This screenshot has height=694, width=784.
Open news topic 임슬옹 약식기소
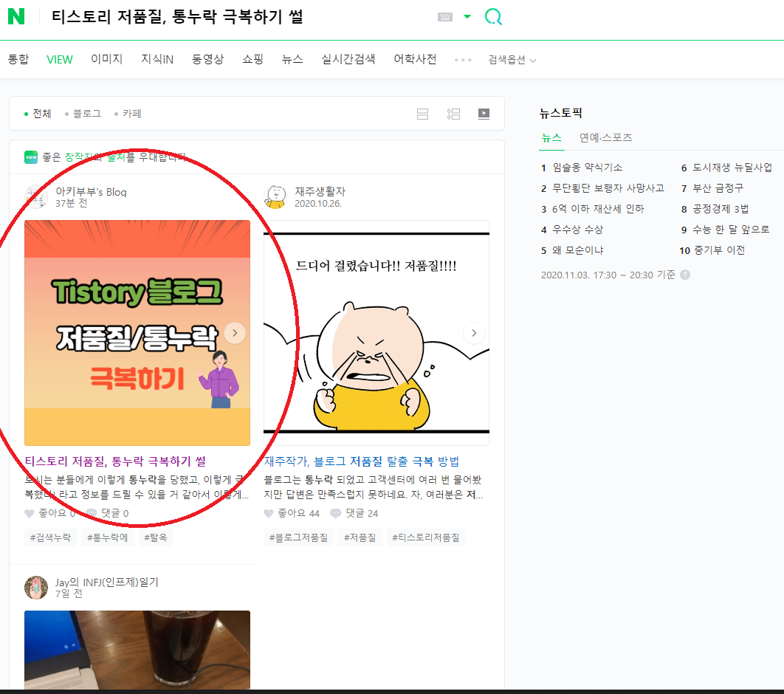587,168
